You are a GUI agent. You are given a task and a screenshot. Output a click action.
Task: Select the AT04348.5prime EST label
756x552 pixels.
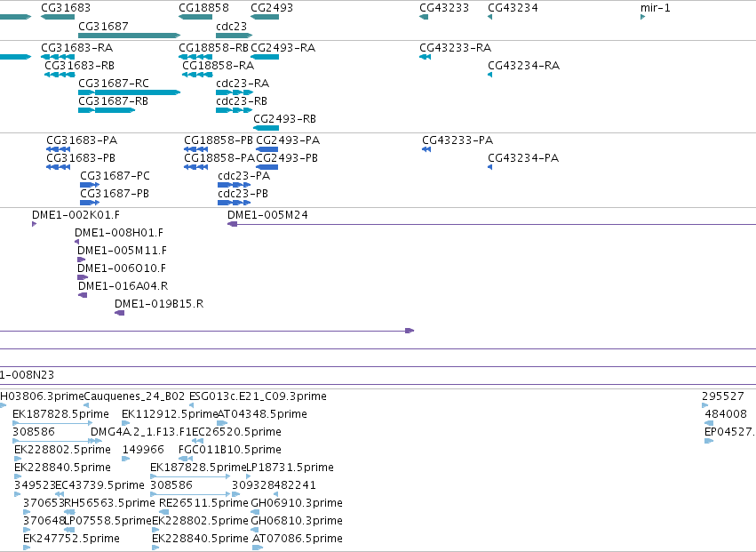pyautogui.click(x=262, y=414)
